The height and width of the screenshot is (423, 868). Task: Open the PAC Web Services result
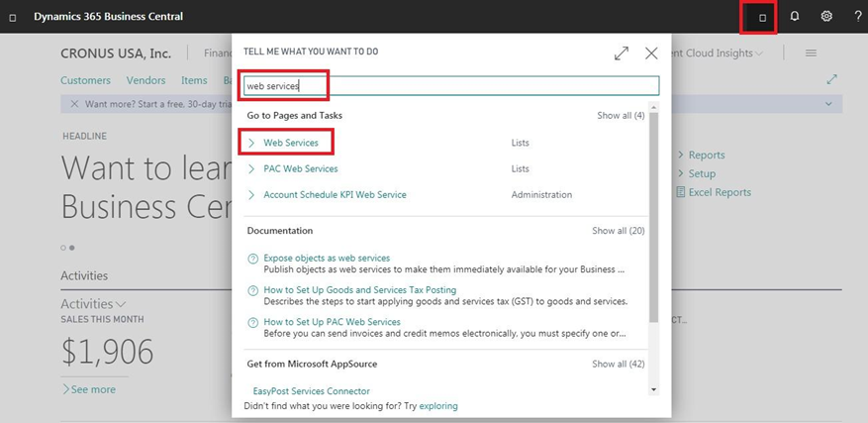tap(301, 168)
